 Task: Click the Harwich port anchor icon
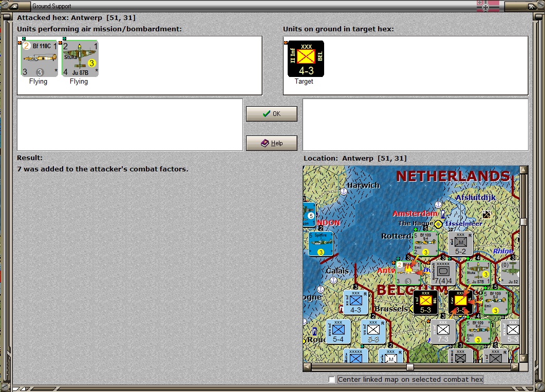point(344,191)
